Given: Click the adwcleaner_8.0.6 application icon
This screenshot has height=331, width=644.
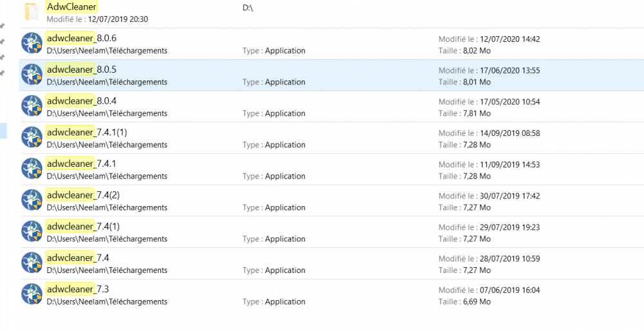Looking at the screenshot, I should [32, 44].
